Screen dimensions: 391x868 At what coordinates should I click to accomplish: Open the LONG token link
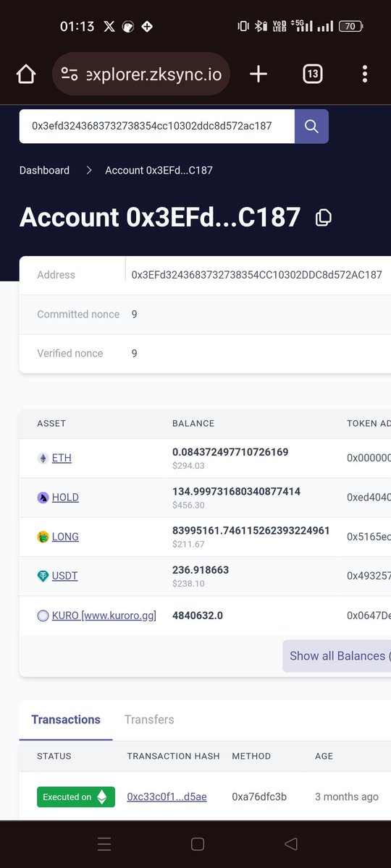click(x=65, y=537)
